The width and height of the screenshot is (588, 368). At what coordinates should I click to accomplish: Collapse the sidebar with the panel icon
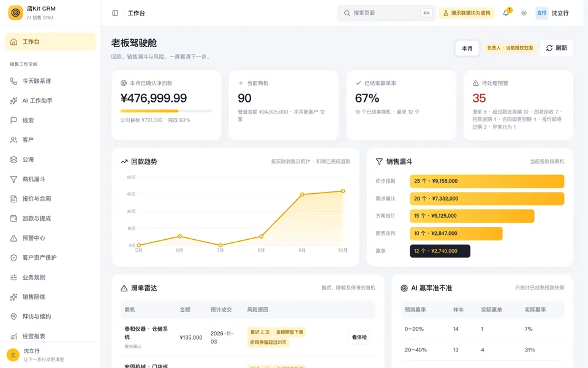point(115,13)
